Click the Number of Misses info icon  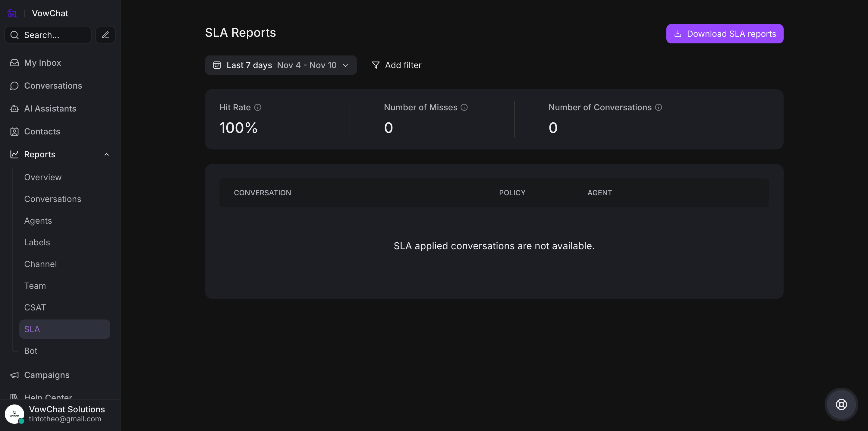click(464, 108)
